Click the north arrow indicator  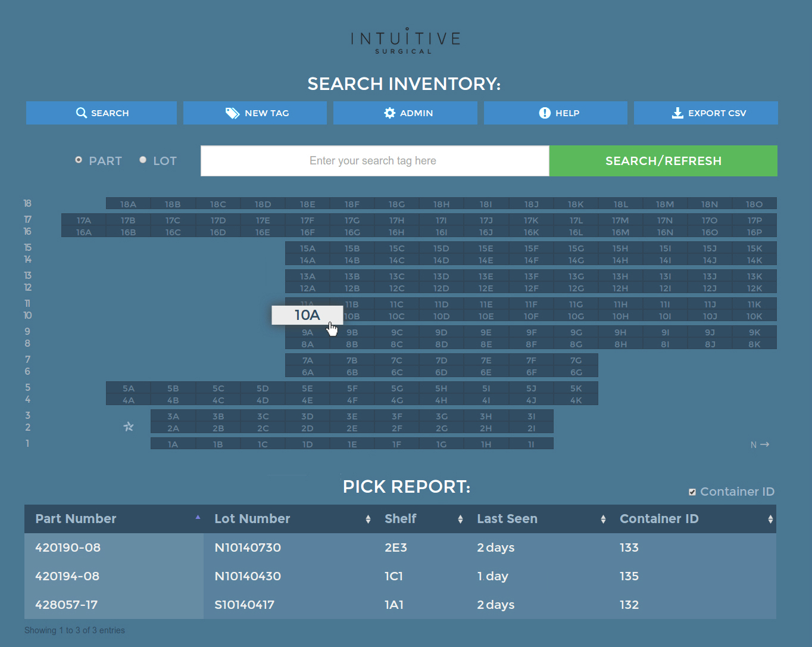tap(760, 444)
